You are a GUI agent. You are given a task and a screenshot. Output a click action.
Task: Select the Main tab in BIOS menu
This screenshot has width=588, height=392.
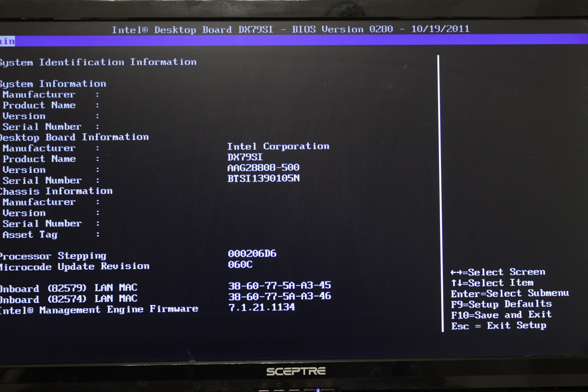tap(7, 41)
